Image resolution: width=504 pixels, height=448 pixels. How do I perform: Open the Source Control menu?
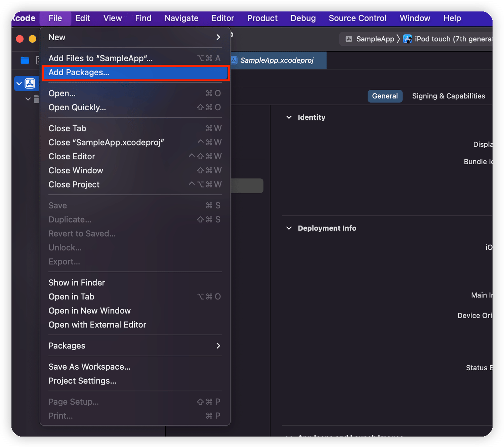[x=358, y=18]
